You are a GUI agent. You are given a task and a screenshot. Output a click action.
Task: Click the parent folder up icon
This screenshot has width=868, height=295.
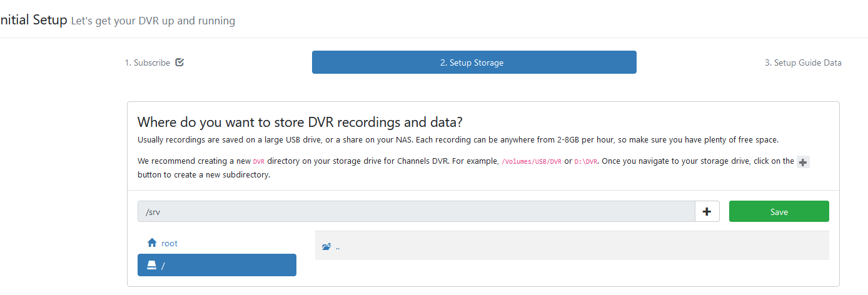tap(326, 247)
